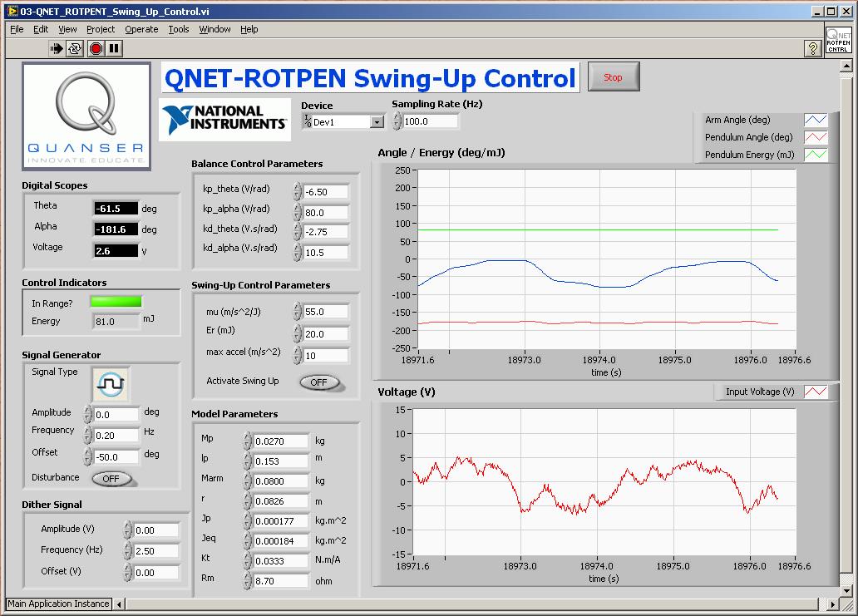Click the Signal Generator Amplitude stepper

pyautogui.click(x=87, y=414)
